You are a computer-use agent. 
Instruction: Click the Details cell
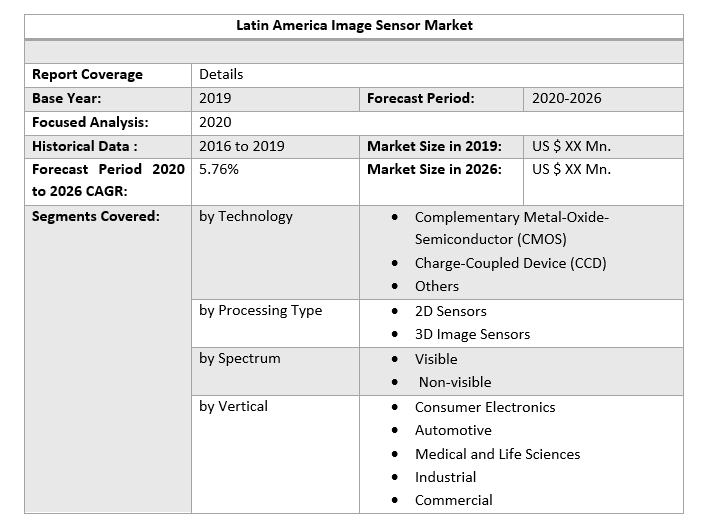221,74
